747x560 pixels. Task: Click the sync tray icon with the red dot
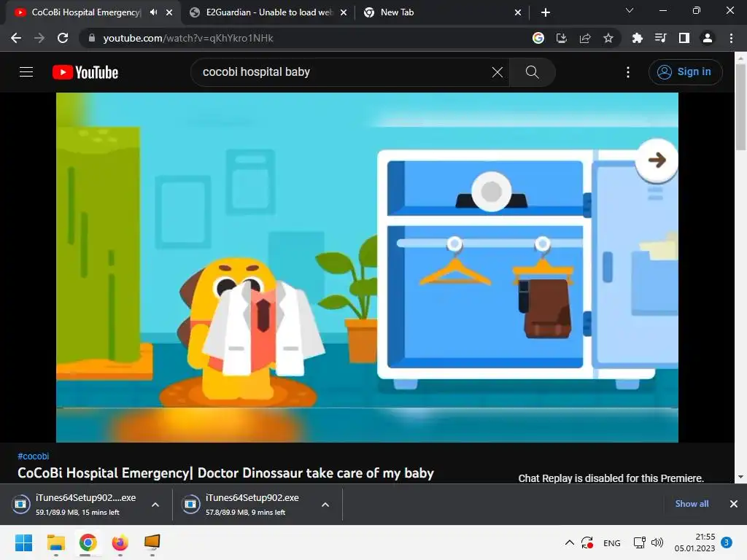pos(587,542)
